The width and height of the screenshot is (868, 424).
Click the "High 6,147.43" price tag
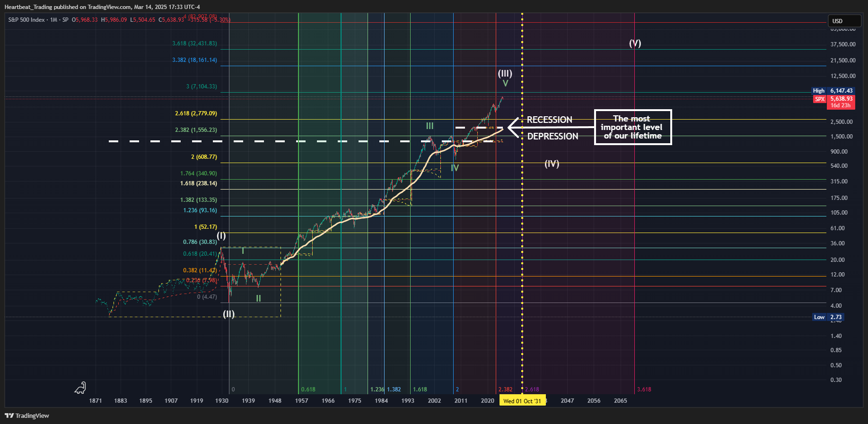pyautogui.click(x=833, y=91)
